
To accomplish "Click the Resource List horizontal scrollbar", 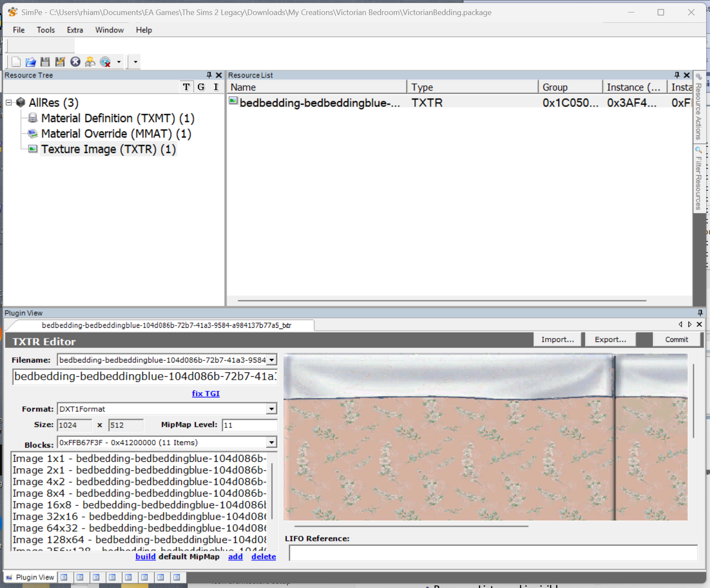I will (x=442, y=301).
